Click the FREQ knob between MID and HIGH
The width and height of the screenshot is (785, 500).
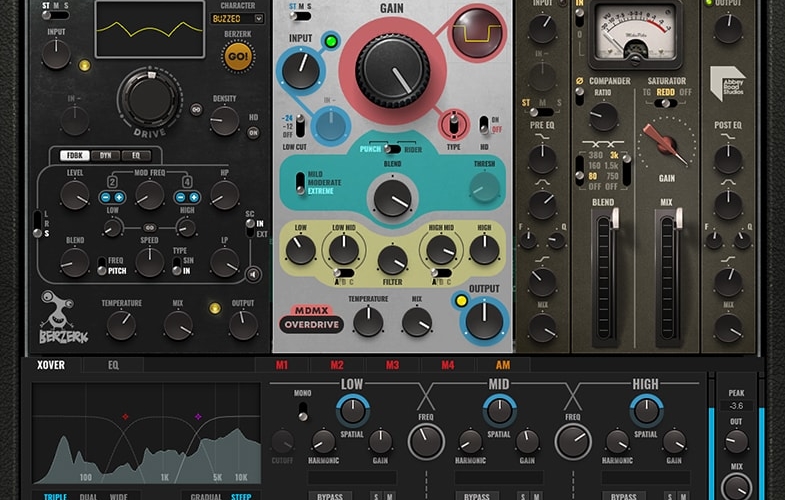tap(573, 441)
